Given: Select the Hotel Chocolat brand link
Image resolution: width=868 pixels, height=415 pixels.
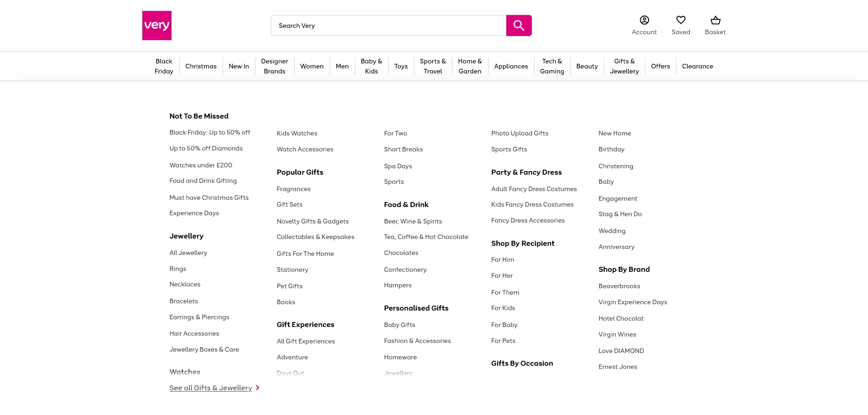Looking at the screenshot, I should 621,318.
